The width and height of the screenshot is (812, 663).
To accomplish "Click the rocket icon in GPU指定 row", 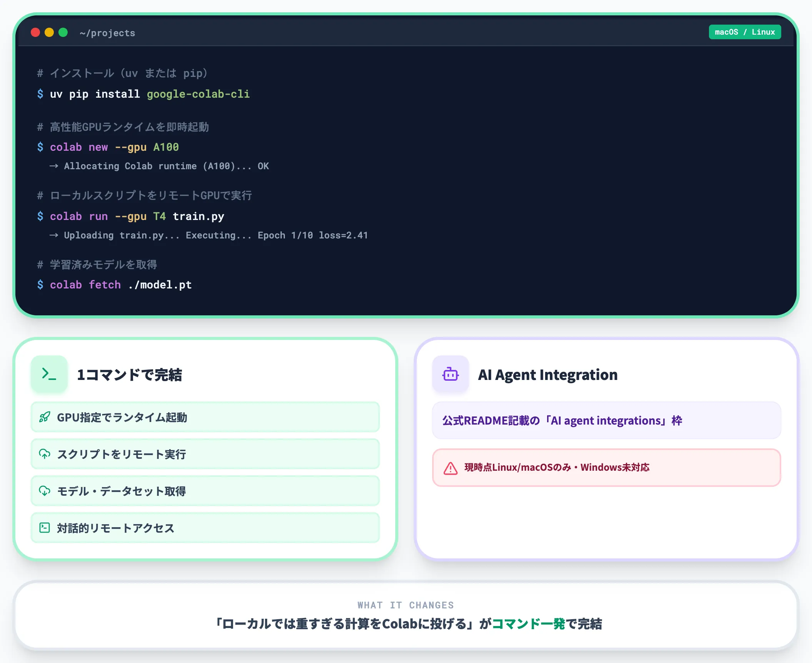I will pos(45,417).
